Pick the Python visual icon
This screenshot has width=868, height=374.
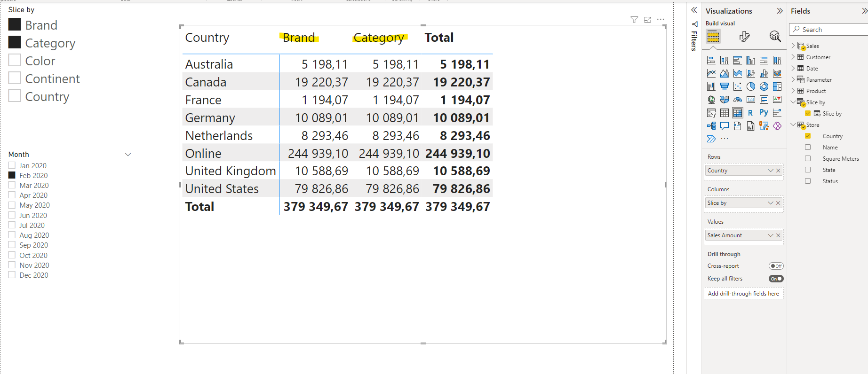tap(764, 113)
